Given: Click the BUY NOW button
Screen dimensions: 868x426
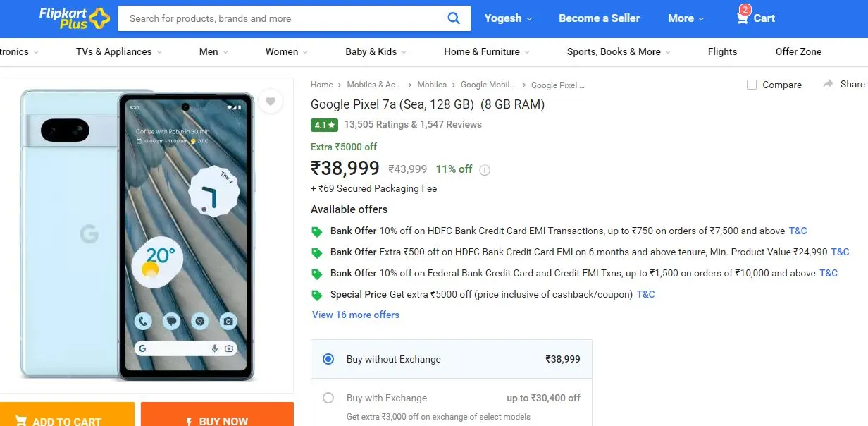Looking at the screenshot, I should coord(217,416).
